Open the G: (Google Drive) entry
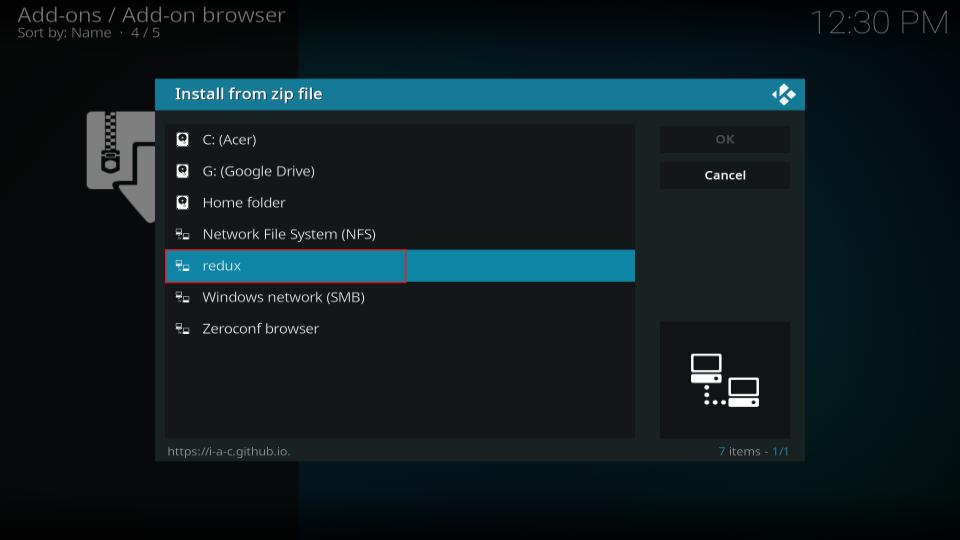 (x=400, y=171)
